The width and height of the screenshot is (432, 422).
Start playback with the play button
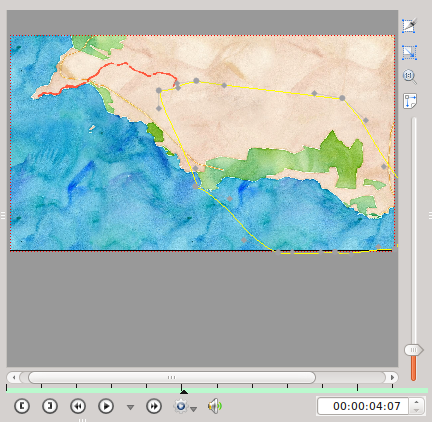pyautogui.click(x=106, y=406)
